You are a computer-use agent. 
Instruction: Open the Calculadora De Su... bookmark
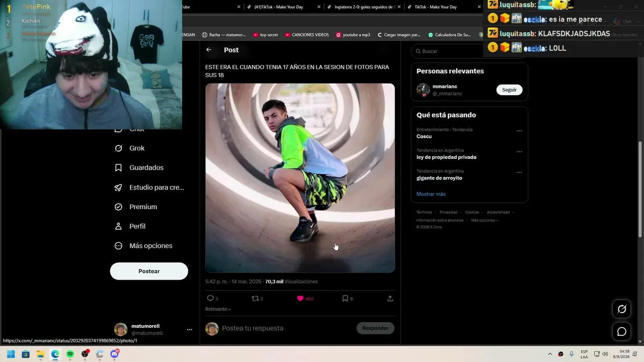(x=449, y=35)
